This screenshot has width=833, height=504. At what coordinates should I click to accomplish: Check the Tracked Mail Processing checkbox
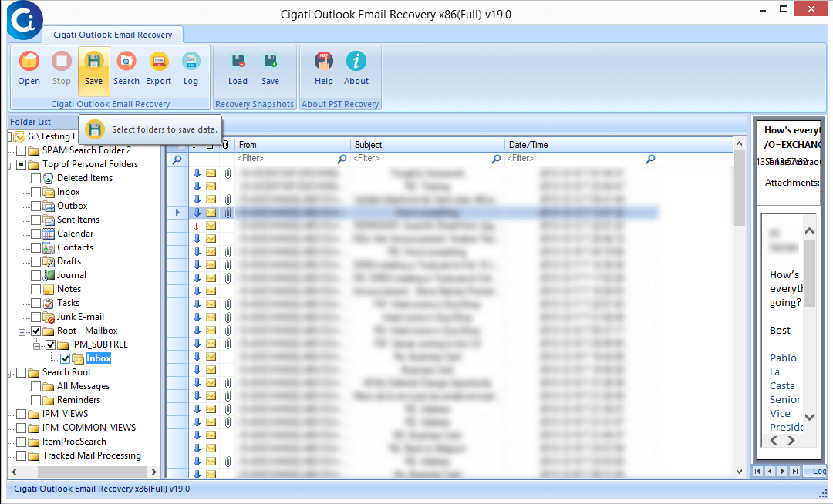click(x=22, y=456)
